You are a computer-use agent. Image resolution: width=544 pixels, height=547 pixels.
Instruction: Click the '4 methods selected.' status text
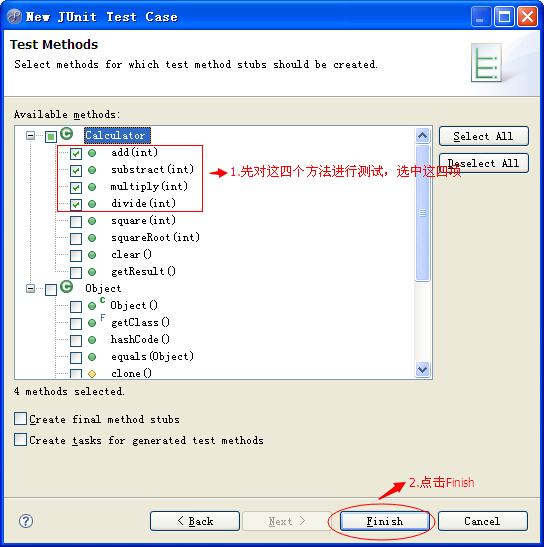(69, 391)
